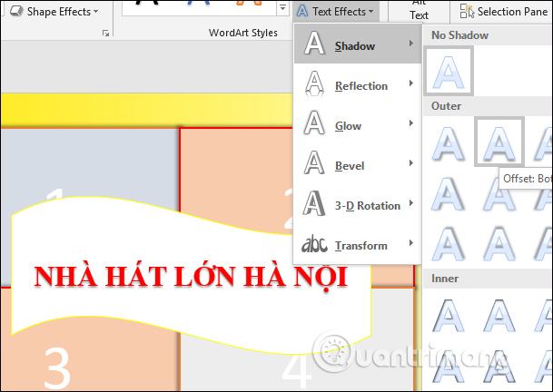This screenshot has width=553, height=392.
Task: Select the No Shadow thumbnail
Action: tap(449, 72)
